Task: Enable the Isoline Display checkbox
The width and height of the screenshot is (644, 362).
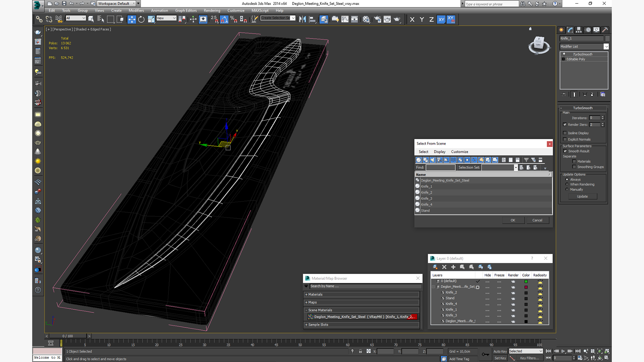Action: coord(565,133)
